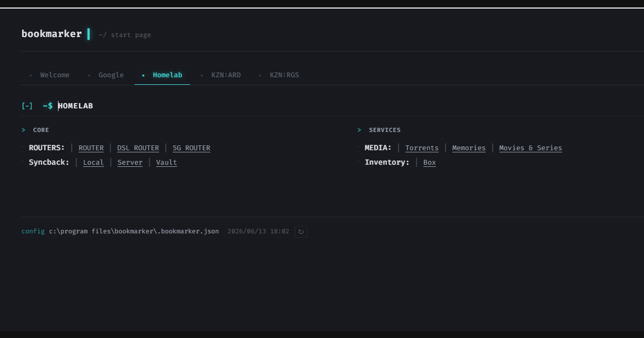Click the ROUTERS: row label

(x=47, y=148)
